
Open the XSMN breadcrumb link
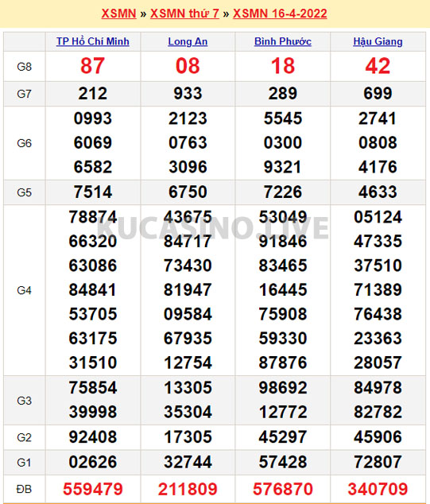pyautogui.click(x=118, y=14)
